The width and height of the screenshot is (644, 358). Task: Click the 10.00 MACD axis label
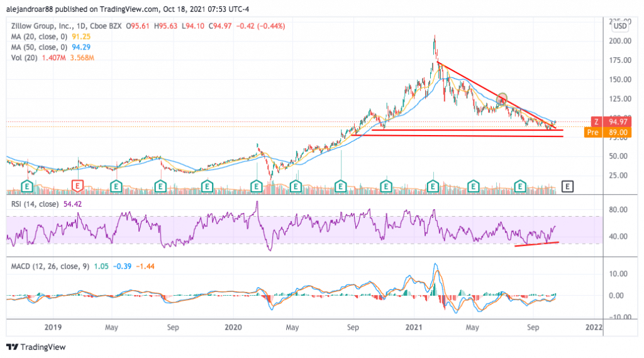(618, 274)
